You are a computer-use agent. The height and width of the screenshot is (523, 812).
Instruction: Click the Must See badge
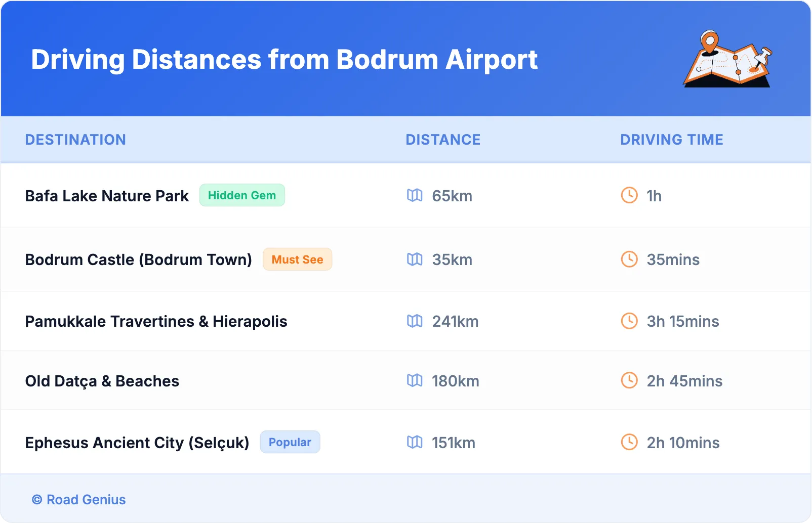297,259
